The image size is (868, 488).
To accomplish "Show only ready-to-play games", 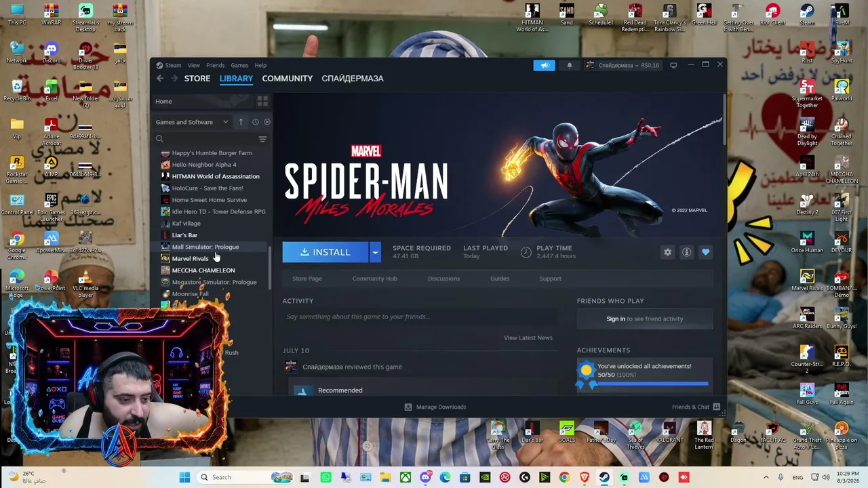I will pyautogui.click(x=267, y=122).
